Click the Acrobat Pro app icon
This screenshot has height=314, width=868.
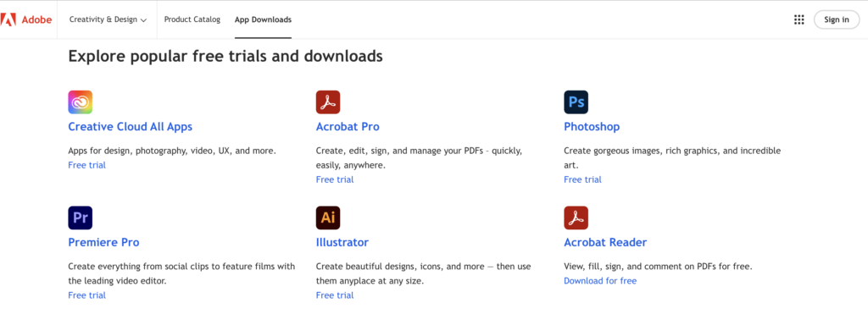click(x=328, y=102)
